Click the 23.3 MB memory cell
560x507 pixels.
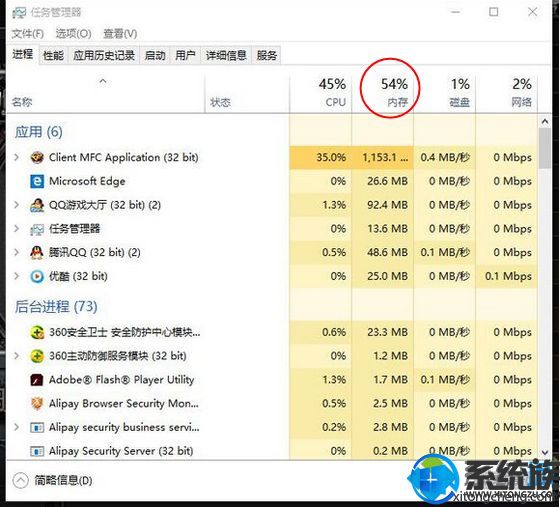382,332
